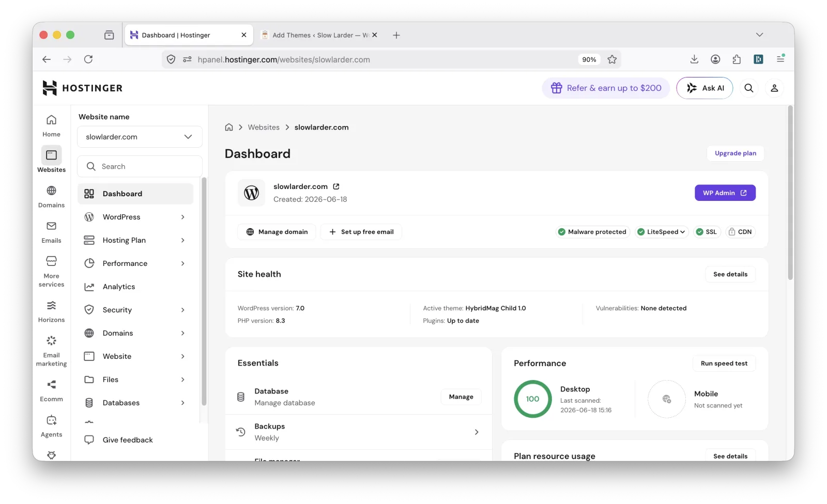Click Run speed test

tap(724, 364)
